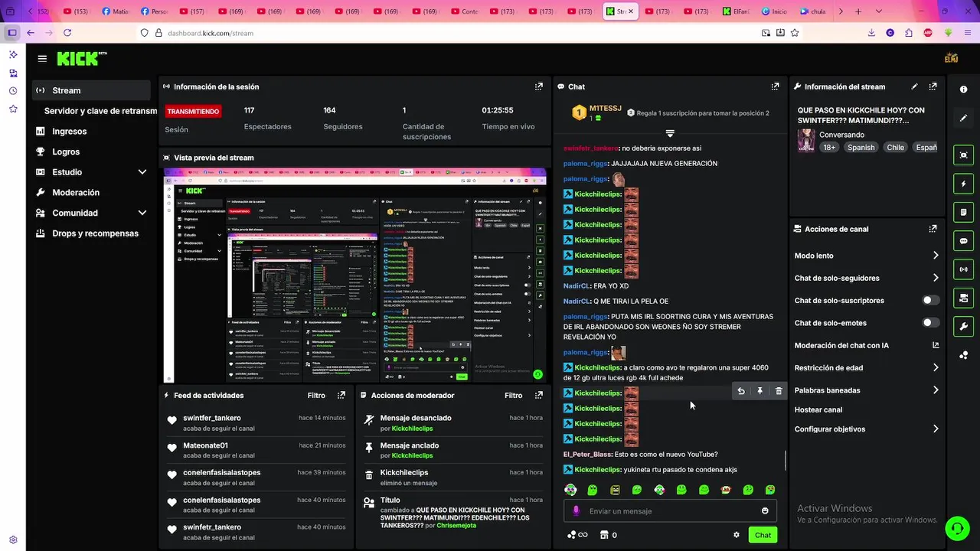Open Filtro in Feed de actividades

point(316,396)
